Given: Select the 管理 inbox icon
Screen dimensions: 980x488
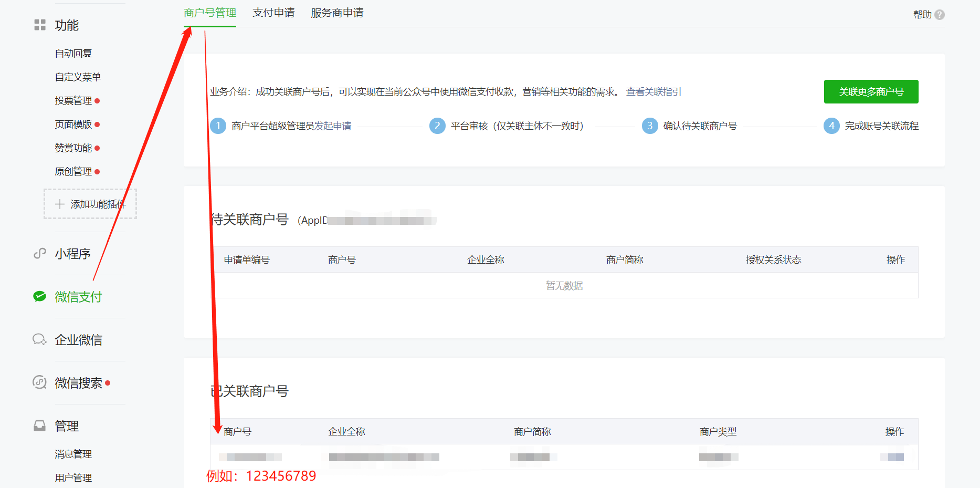Looking at the screenshot, I should [x=39, y=425].
